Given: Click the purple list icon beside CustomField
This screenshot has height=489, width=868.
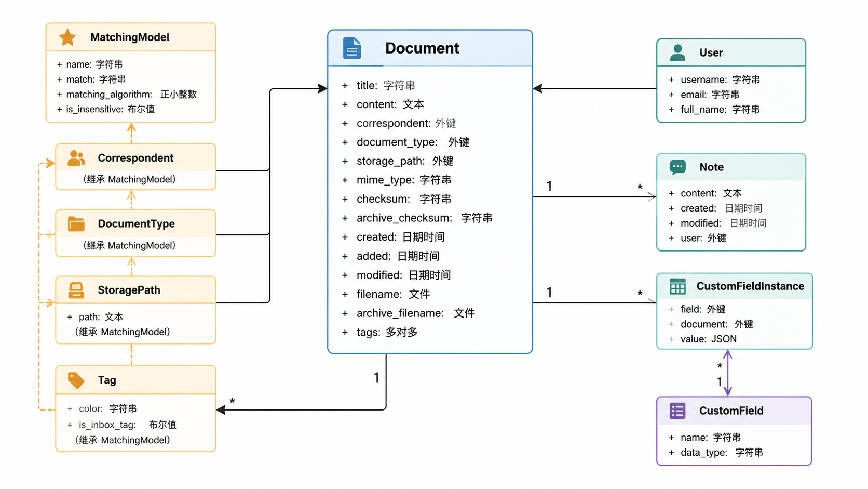Looking at the screenshot, I should pyautogui.click(x=677, y=411).
